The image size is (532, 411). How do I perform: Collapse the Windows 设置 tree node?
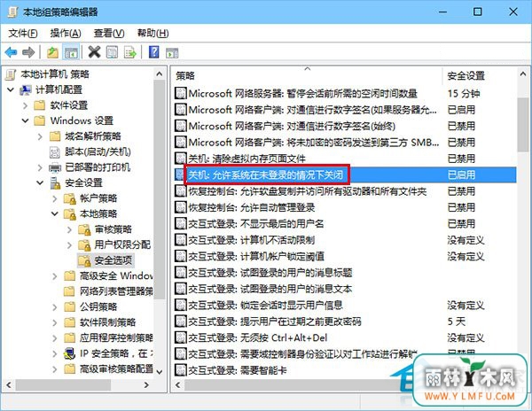tap(26, 120)
